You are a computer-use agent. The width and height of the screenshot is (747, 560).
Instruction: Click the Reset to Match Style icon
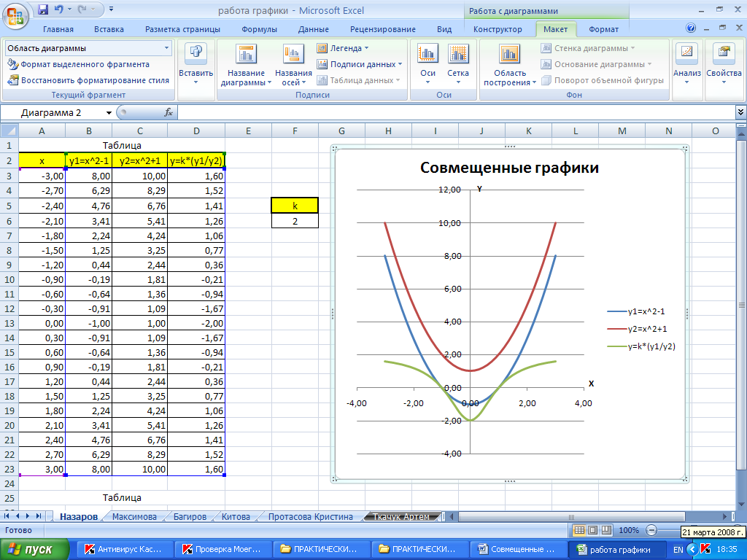coord(13,80)
